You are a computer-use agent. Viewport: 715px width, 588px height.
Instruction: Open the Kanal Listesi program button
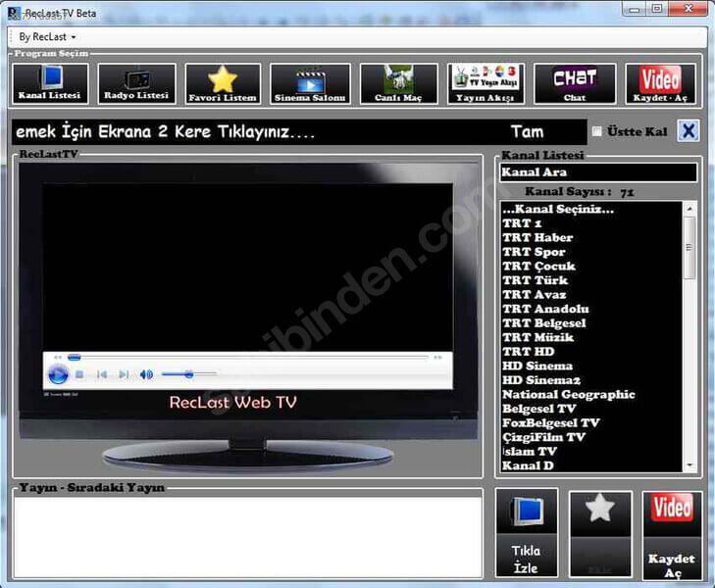tap(50, 84)
